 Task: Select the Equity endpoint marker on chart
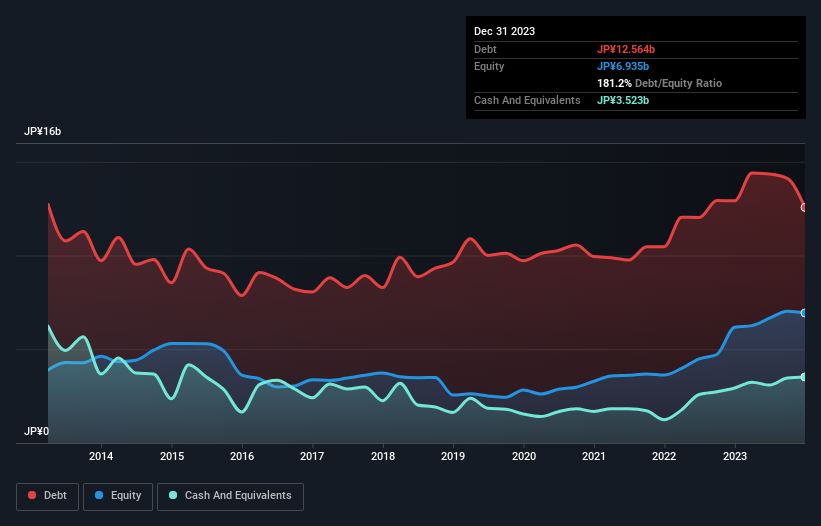click(804, 313)
